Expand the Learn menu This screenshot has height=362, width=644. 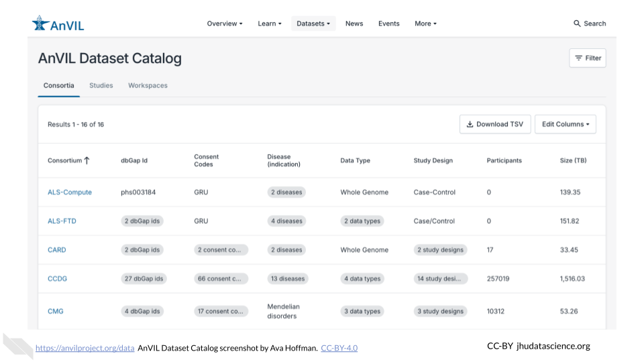270,23
